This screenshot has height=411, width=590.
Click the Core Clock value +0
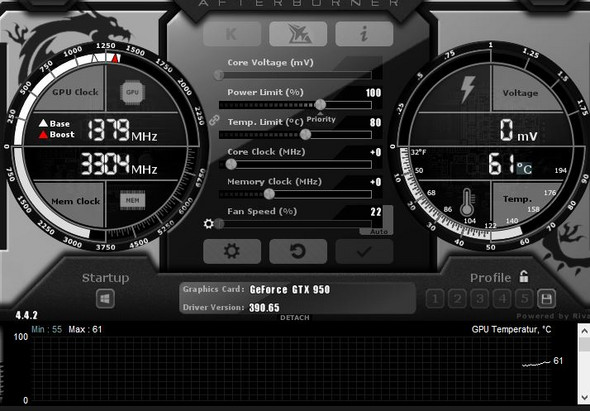pyautogui.click(x=376, y=152)
